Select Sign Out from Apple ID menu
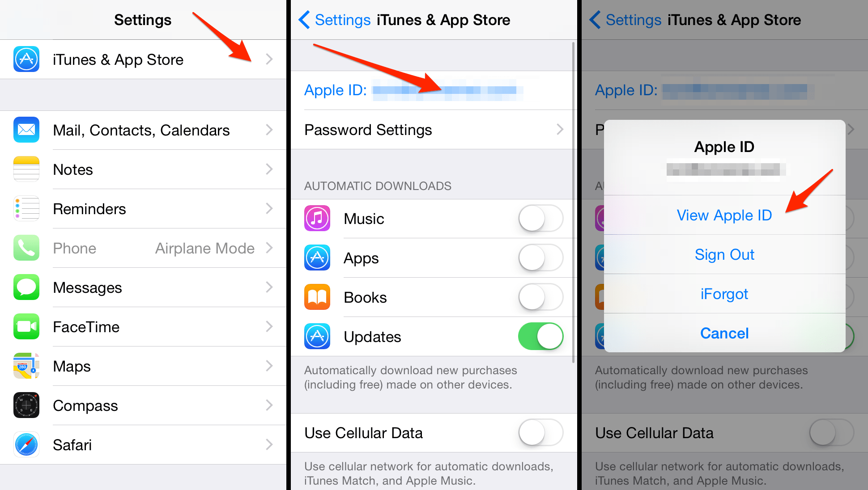The height and width of the screenshot is (490, 868). pyautogui.click(x=725, y=253)
